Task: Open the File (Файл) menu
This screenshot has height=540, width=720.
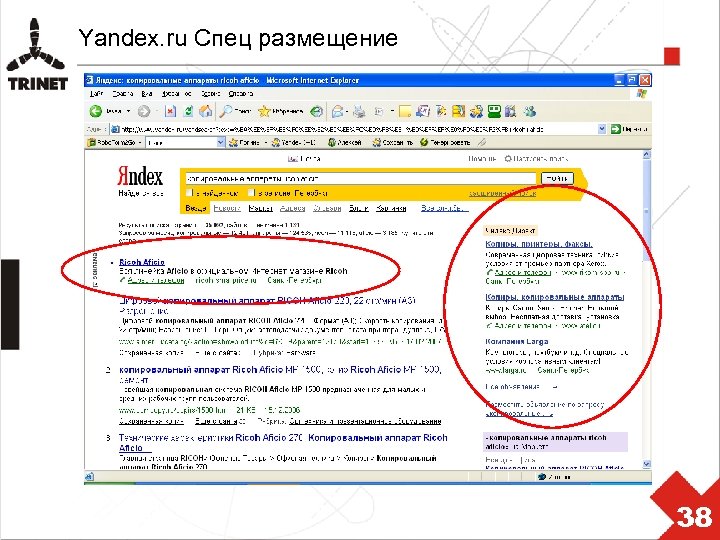Action: (96, 94)
